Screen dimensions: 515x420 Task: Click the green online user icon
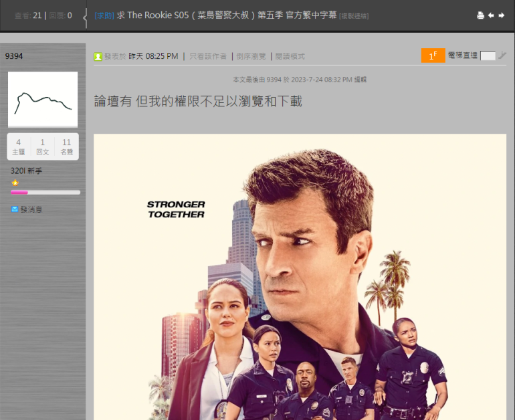pyautogui.click(x=98, y=56)
